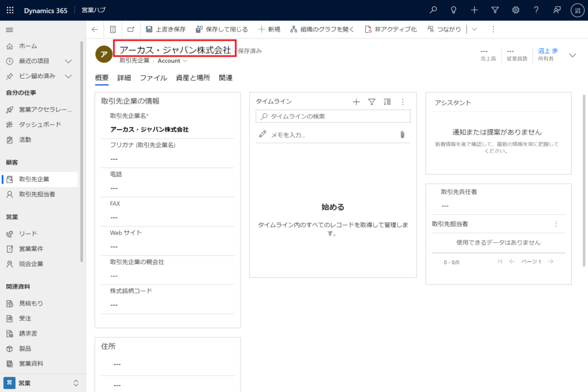Click the attach file paperclip icon
This screenshot has height=392, width=588.
click(402, 134)
